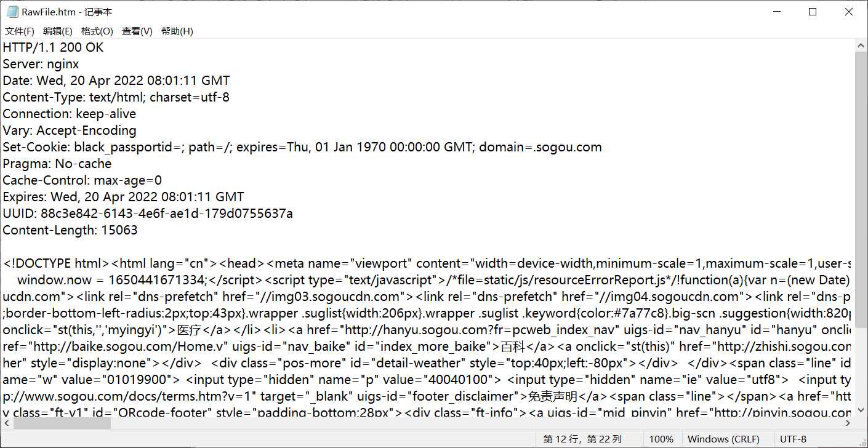Click the horizontal scrollbar thumb
The image size is (868, 448).
tap(62, 423)
